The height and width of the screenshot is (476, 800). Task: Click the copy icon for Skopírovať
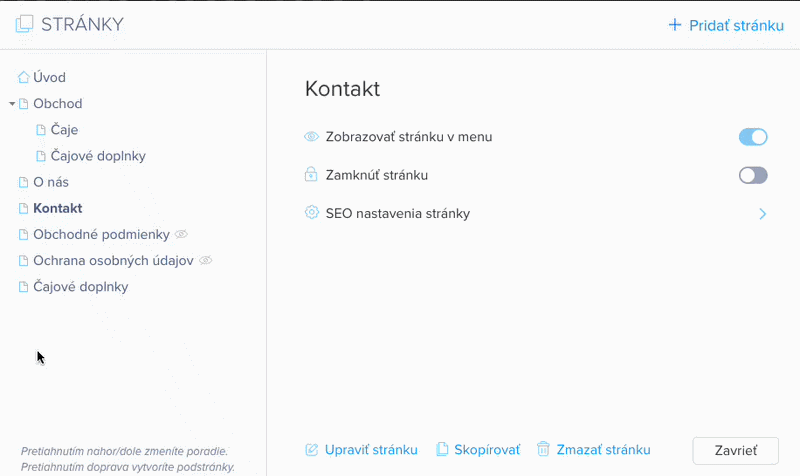[x=442, y=450]
